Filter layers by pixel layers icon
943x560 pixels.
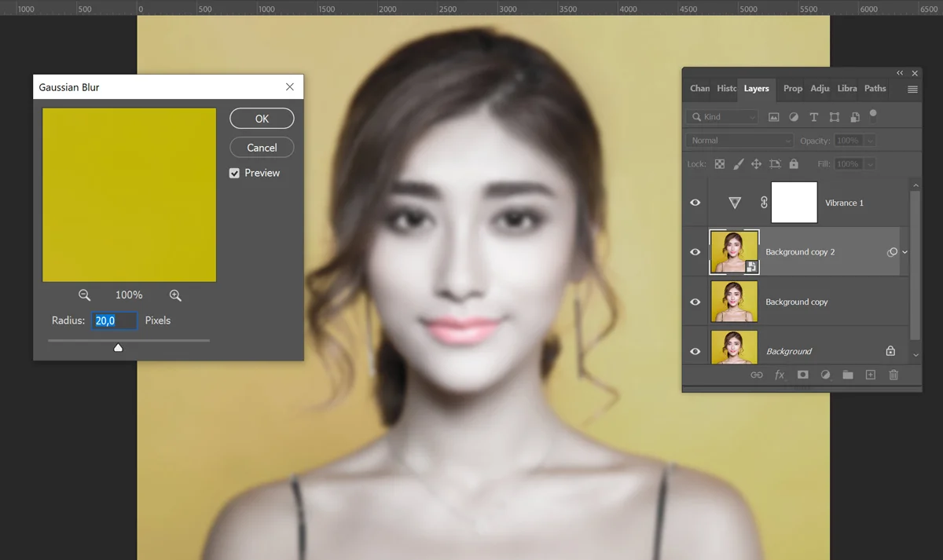click(x=773, y=117)
